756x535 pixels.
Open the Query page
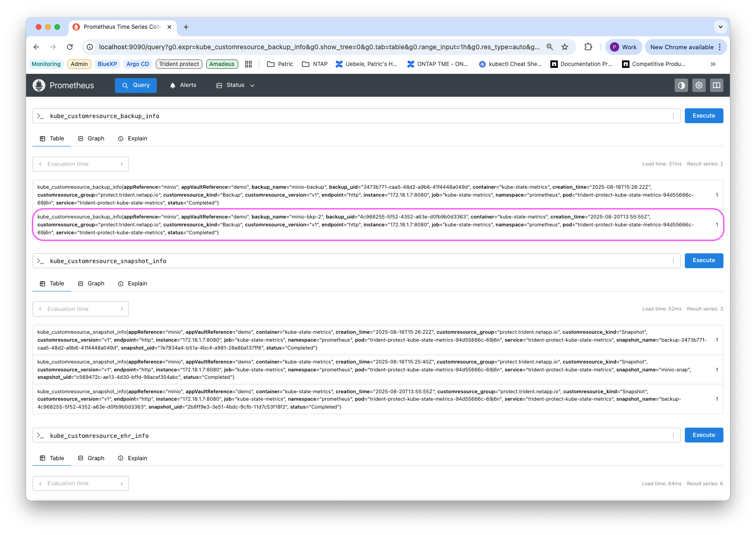click(x=136, y=86)
